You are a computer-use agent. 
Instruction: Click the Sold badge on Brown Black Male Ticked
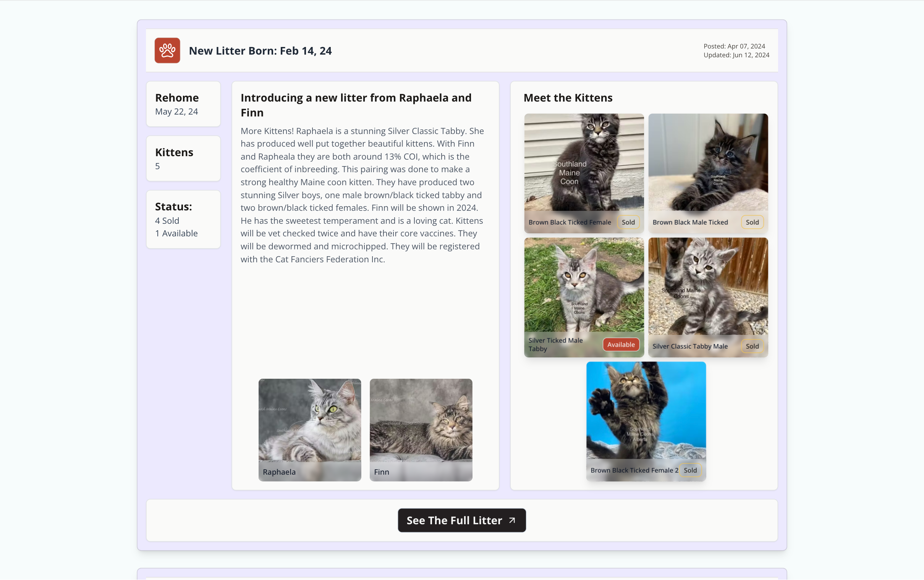752,222
